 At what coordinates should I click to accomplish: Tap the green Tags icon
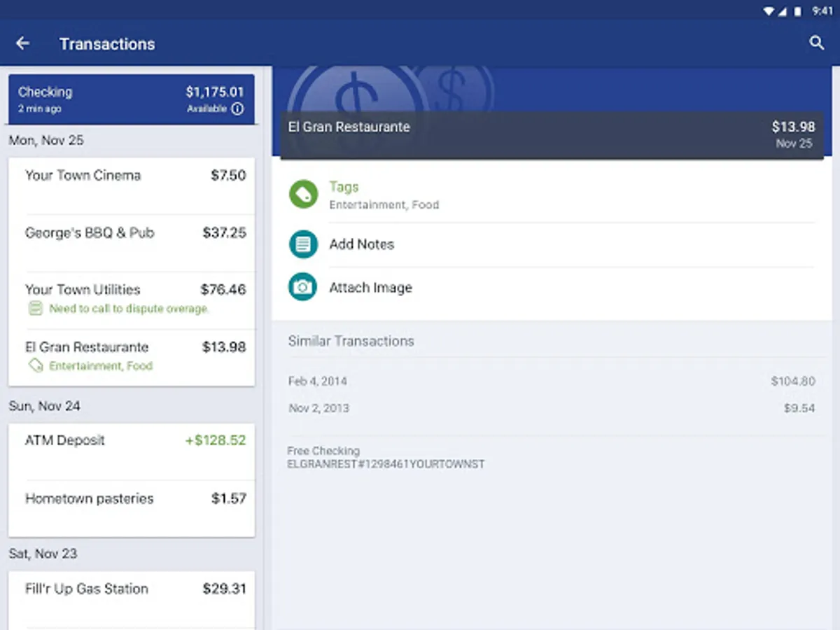click(303, 195)
